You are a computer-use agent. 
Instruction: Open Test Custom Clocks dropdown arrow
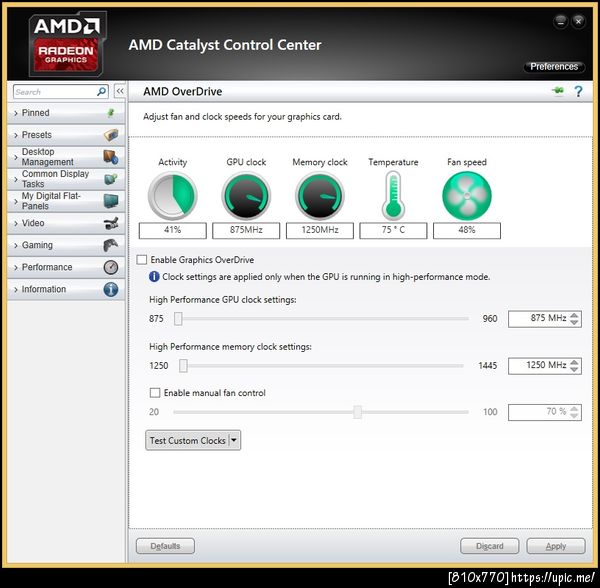click(234, 440)
